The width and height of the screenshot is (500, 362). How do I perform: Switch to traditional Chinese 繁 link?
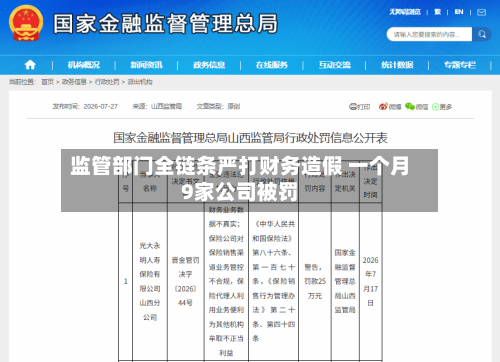coord(437,12)
